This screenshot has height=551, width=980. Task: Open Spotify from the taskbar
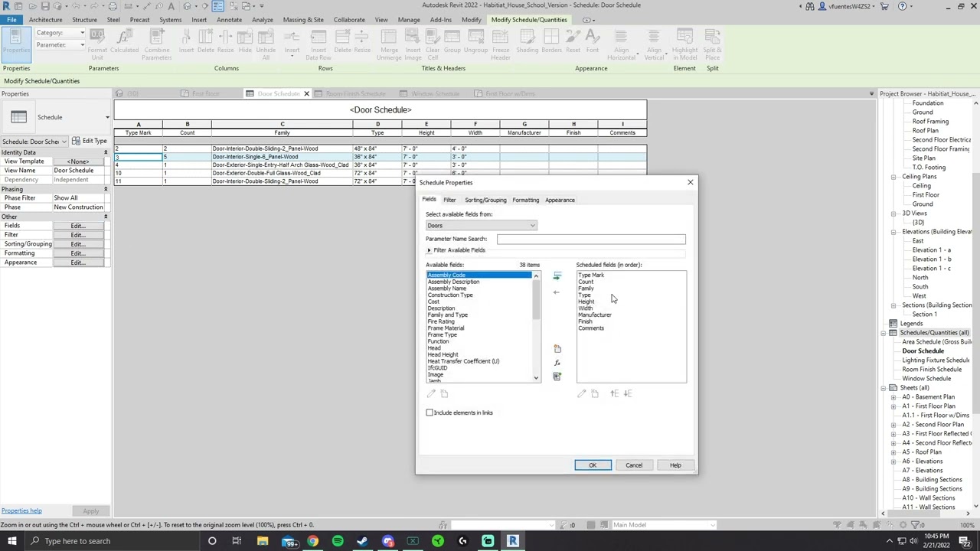point(338,541)
